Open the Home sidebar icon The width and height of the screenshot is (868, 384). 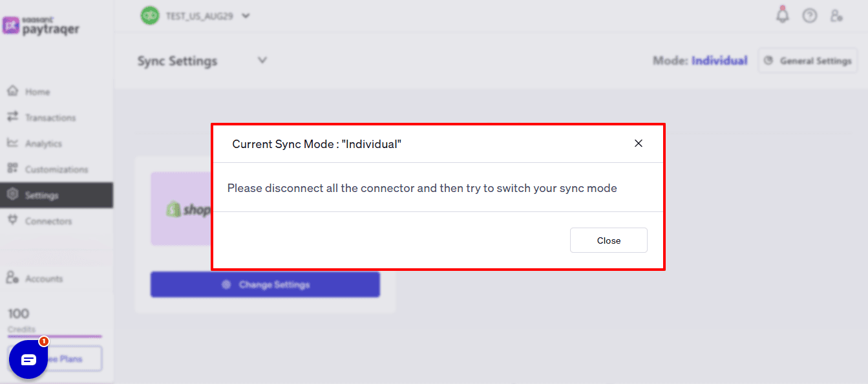click(x=13, y=91)
